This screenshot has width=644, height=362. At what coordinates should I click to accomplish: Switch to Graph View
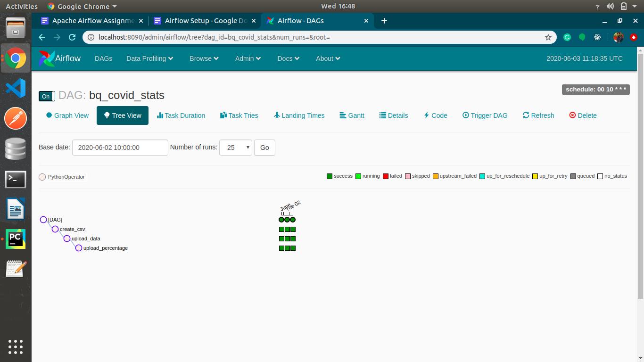pyautogui.click(x=67, y=115)
